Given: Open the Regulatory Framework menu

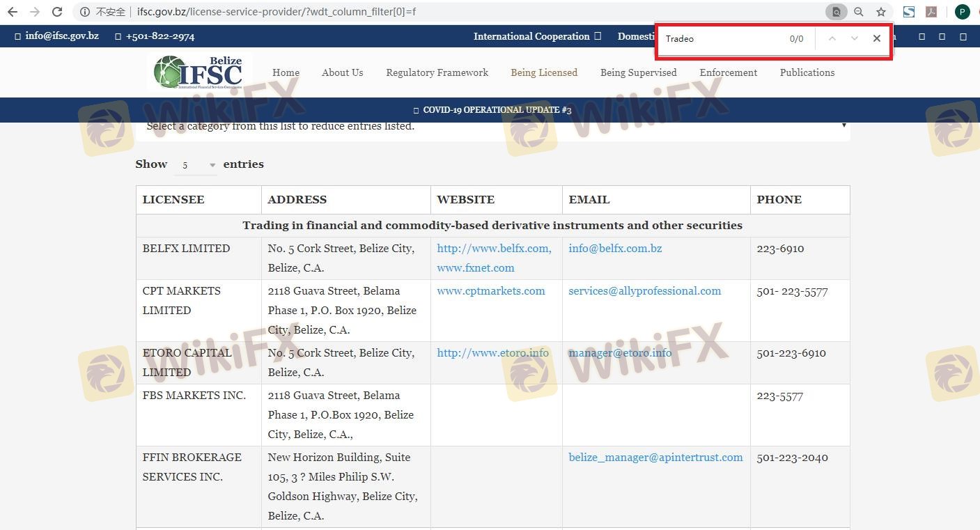Looking at the screenshot, I should click(x=437, y=72).
